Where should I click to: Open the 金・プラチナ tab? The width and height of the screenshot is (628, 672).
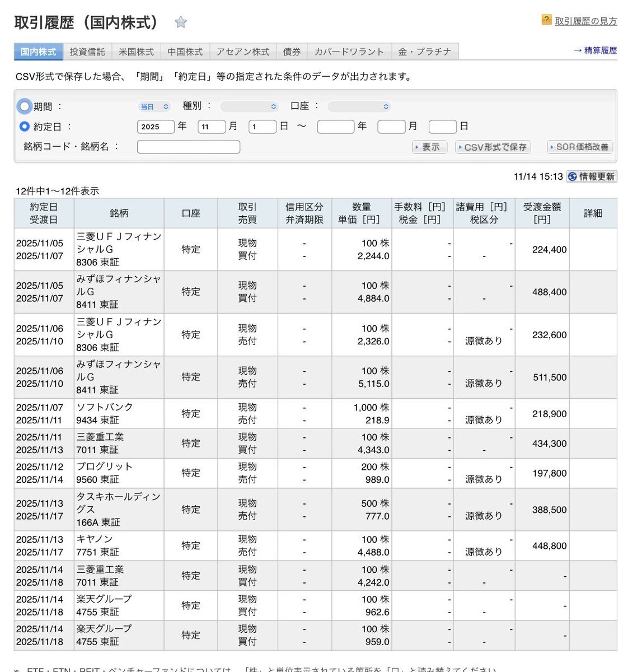(424, 52)
